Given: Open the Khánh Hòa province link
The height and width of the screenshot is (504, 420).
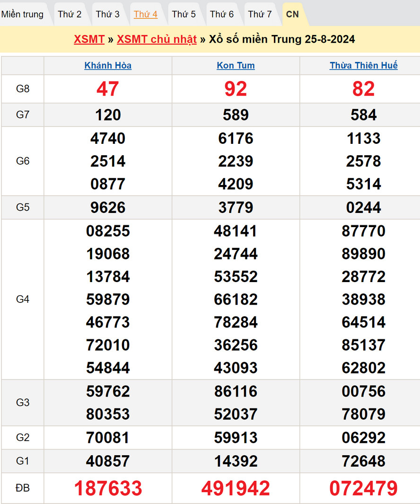Looking at the screenshot, I should [x=108, y=66].
